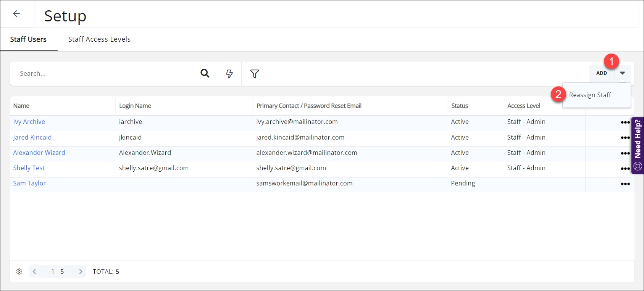Select email 'alexander.wizard@mailinator.com'
The width and height of the screenshot is (644, 291).
tap(307, 153)
